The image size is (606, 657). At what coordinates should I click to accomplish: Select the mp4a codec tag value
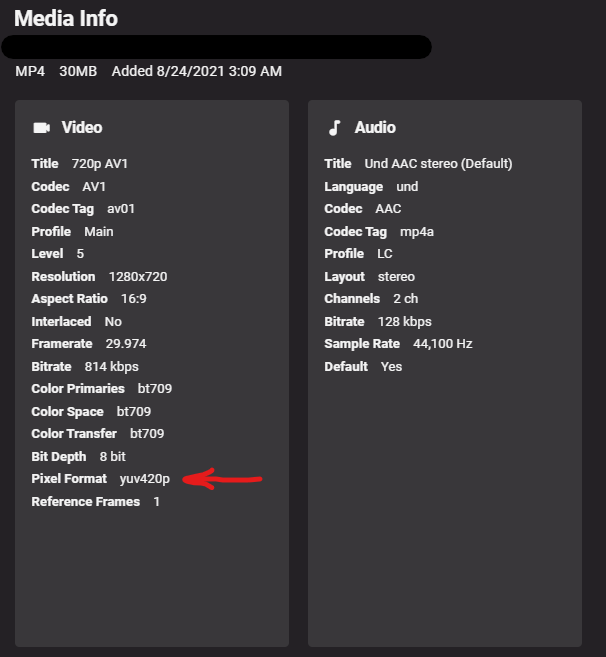[417, 232]
